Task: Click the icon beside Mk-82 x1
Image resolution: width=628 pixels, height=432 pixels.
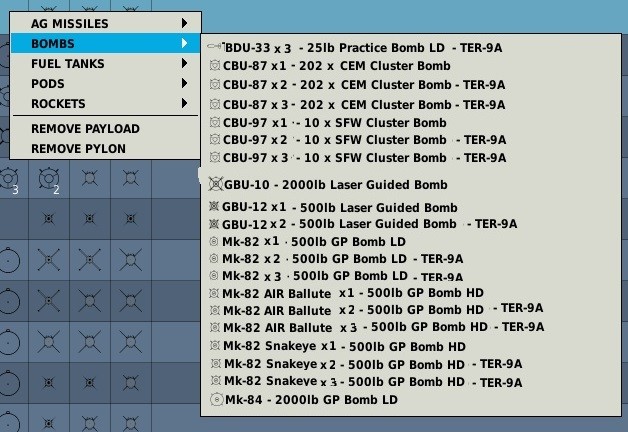Action: coord(214,241)
